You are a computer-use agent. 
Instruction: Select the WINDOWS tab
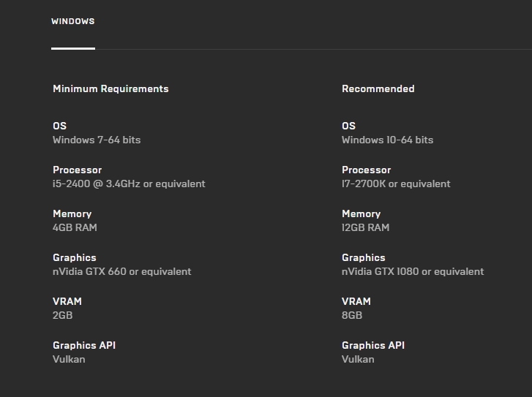coord(73,21)
